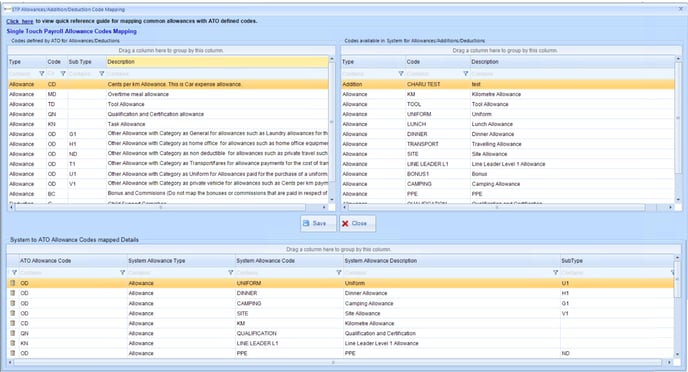Select 'Task Allowance' ATO row

click(168, 124)
